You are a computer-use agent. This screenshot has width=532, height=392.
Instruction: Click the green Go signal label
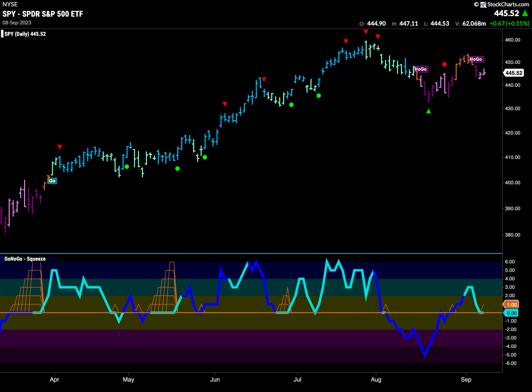pos(52,181)
